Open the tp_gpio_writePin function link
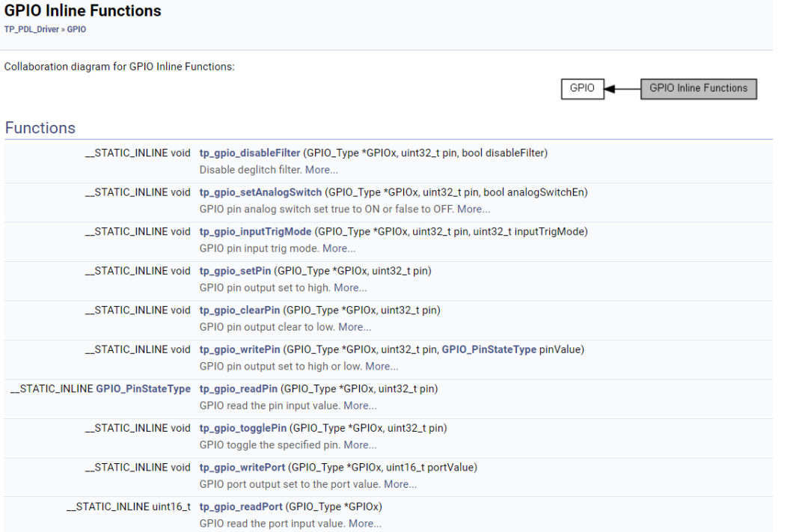Viewport: 808px width, 532px height. [x=239, y=349]
